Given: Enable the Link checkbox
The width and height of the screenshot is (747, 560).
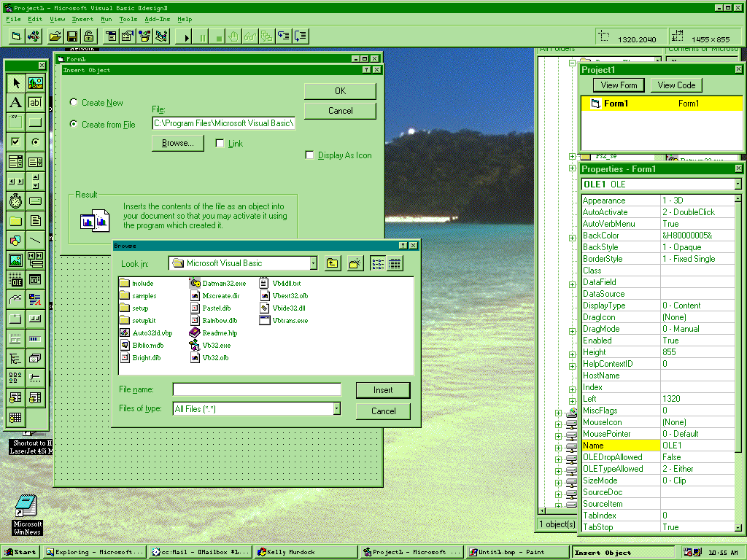Looking at the screenshot, I should tap(220, 144).
